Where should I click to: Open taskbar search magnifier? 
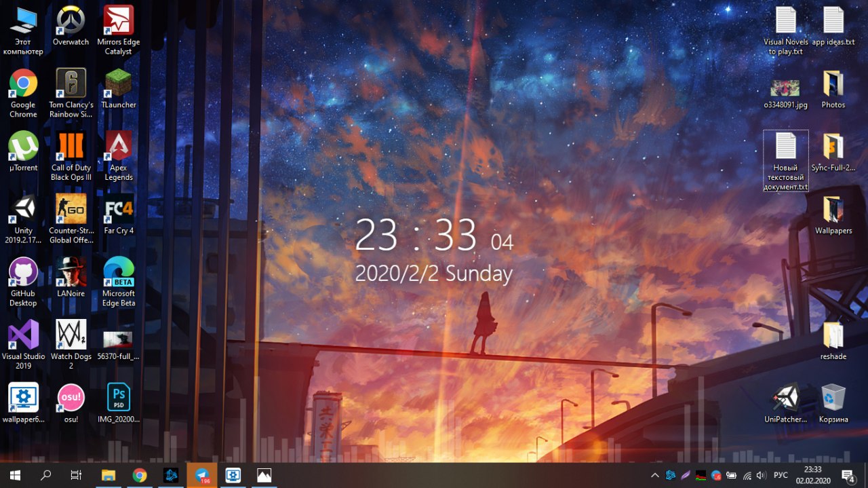(x=45, y=475)
